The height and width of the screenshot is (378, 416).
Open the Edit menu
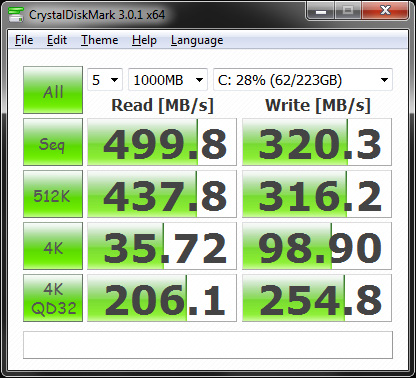coord(57,40)
